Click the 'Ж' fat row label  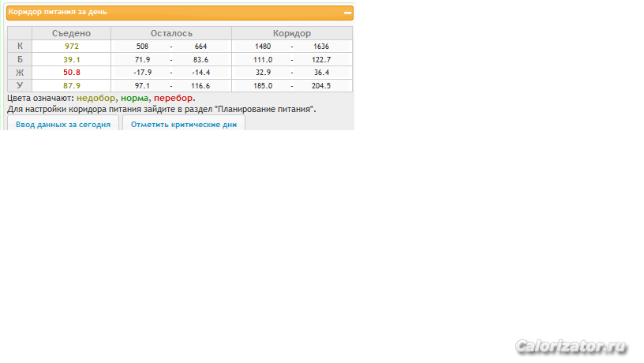pyautogui.click(x=20, y=73)
